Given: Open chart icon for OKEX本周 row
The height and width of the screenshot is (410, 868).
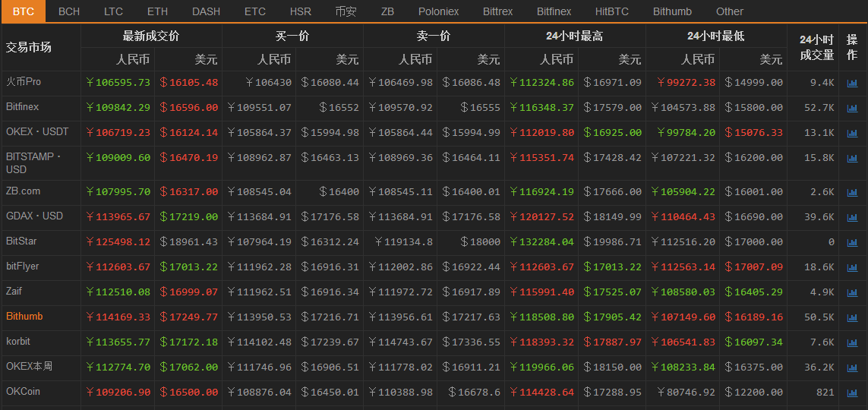Looking at the screenshot, I should pos(852,367).
